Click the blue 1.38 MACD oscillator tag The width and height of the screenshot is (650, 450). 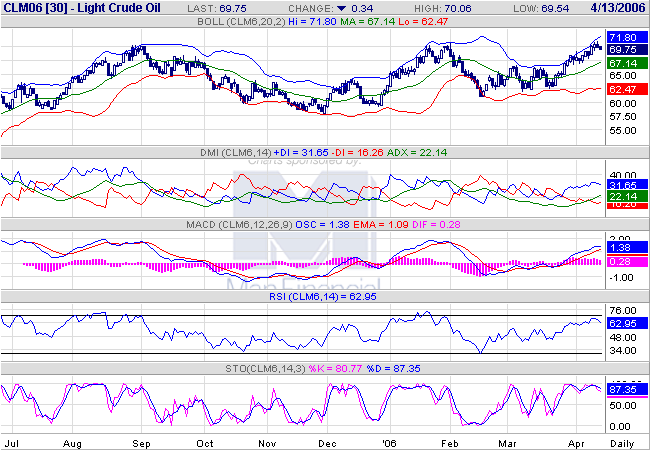click(x=622, y=246)
